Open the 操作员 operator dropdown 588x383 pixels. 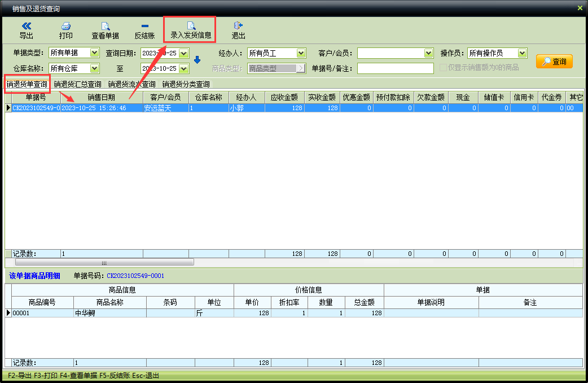click(522, 53)
